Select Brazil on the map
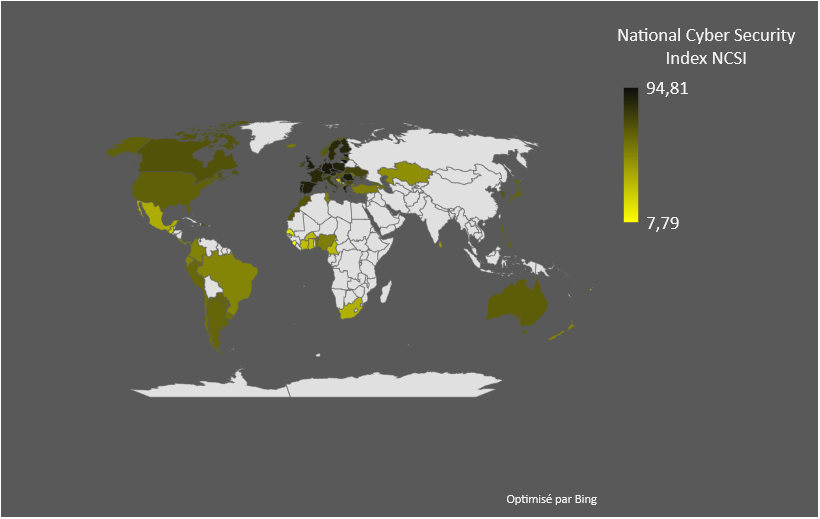The width and height of the screenshot is (820, 519). click(231, 276)
